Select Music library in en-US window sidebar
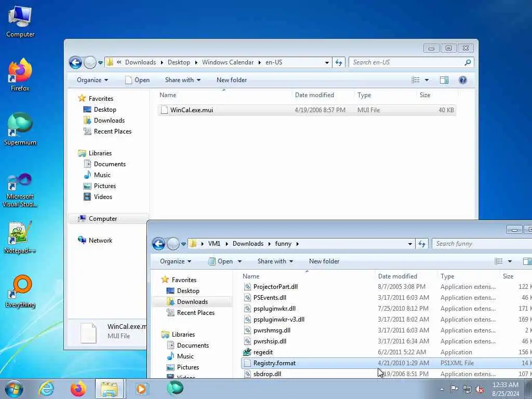Screen dimensions: 532x399 102,175
